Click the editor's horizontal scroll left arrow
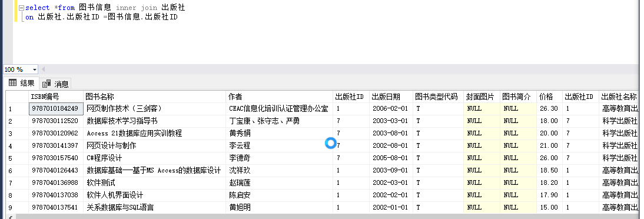This screenshot has height=219, width=644. [43, 70]
